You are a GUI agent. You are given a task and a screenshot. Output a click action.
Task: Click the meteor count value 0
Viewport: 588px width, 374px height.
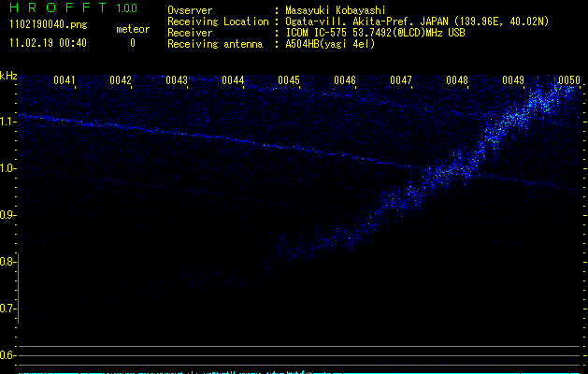point(133,43)
